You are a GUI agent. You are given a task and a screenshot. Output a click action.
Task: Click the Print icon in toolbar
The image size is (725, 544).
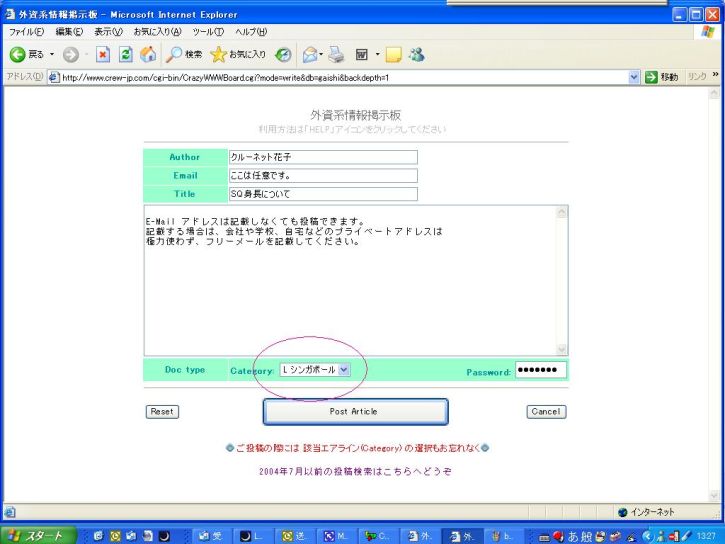336,54
